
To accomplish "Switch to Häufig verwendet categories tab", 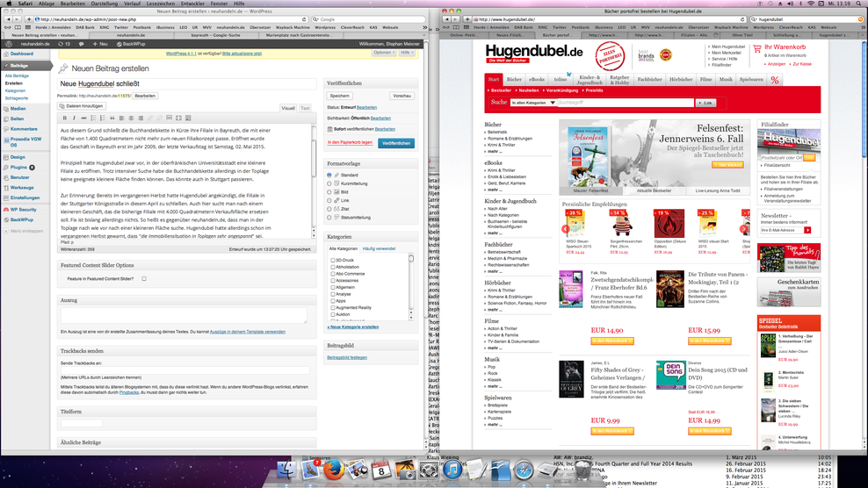I will pyautogui.click(x=379, y=249).
